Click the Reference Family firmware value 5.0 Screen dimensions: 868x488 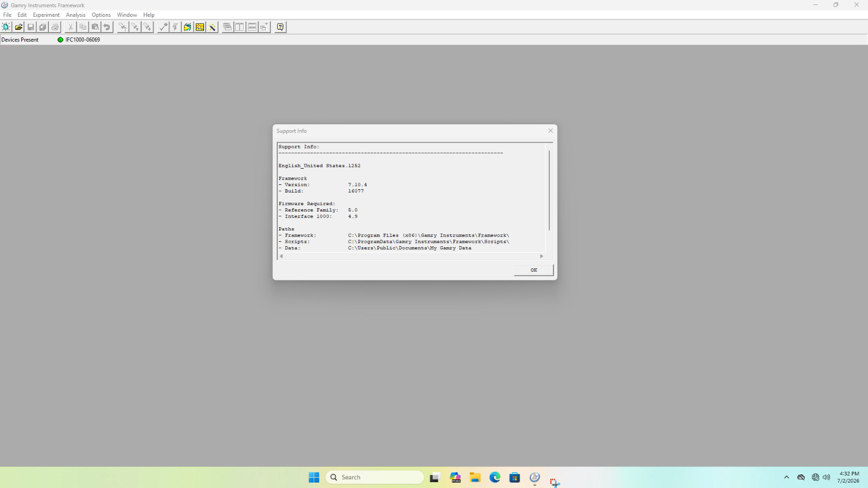point(353,210)
